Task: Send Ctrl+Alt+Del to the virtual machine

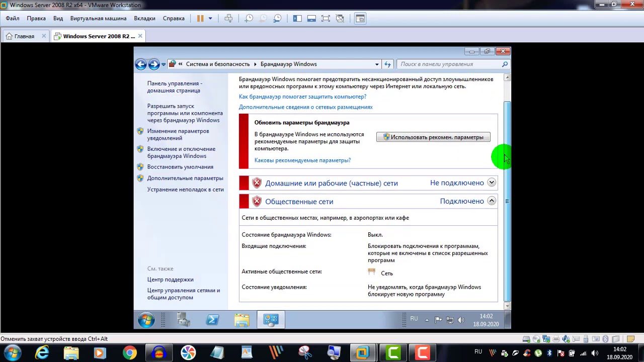Action: point(228,18)
